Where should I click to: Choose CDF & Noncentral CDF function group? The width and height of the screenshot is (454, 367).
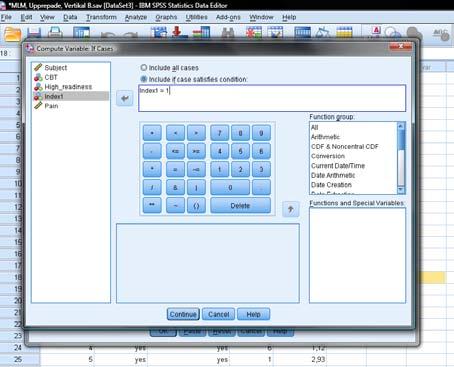[x=345, y=147]
